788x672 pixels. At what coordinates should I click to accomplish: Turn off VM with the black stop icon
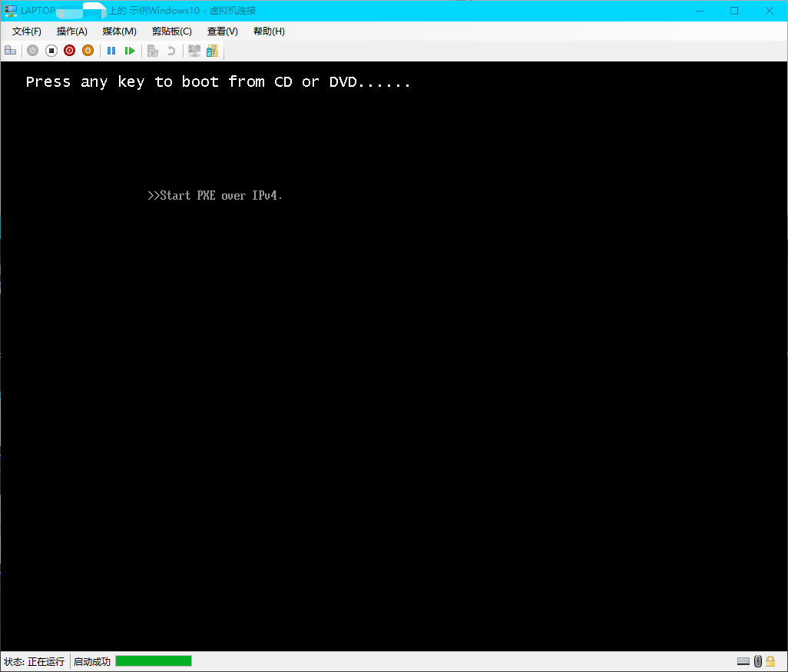(x=51, y=50)
